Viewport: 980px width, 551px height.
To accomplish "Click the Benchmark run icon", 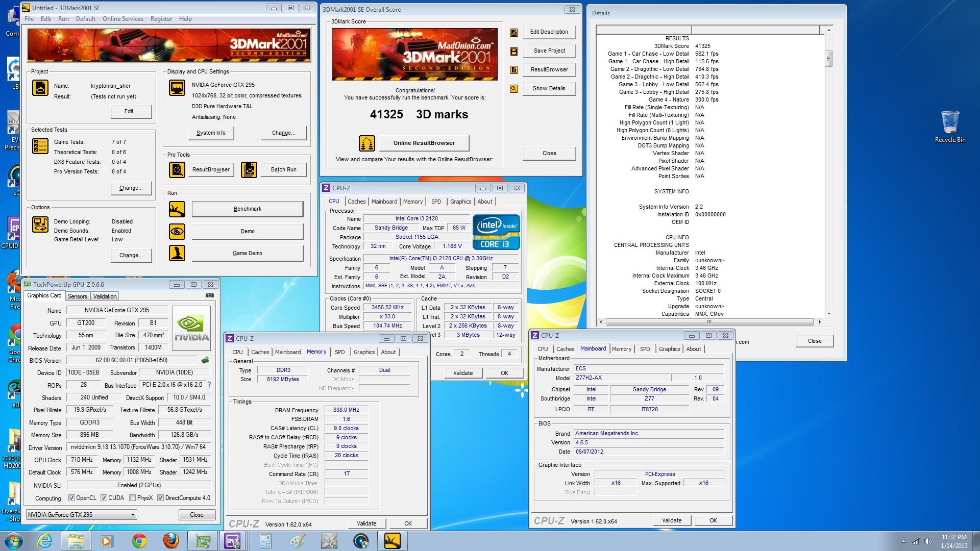I will (x=177, y=209).
